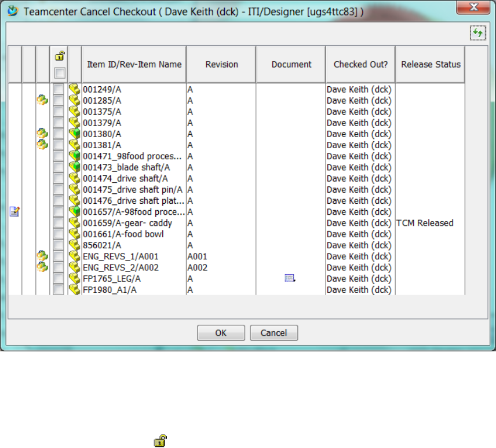The height and width of the screenshot is (448, 496).
Task: Check the box for FP1765_LEG/A
Action: coord(58,278)
